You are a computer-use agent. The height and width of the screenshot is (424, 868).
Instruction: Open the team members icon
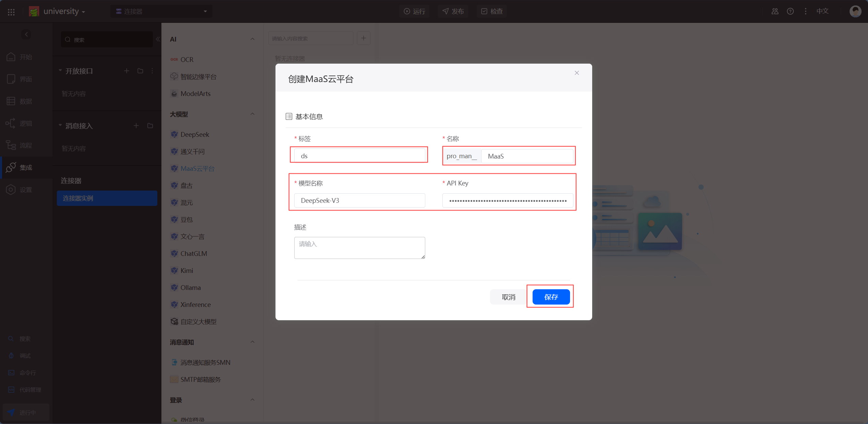pyautogui.click(x=775, y=11)
